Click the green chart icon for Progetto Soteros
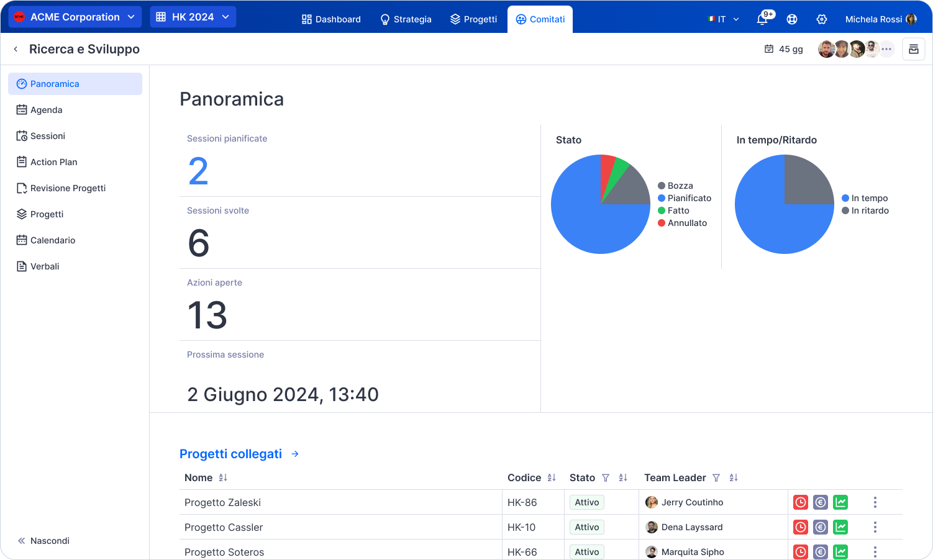 click(840, 552)
